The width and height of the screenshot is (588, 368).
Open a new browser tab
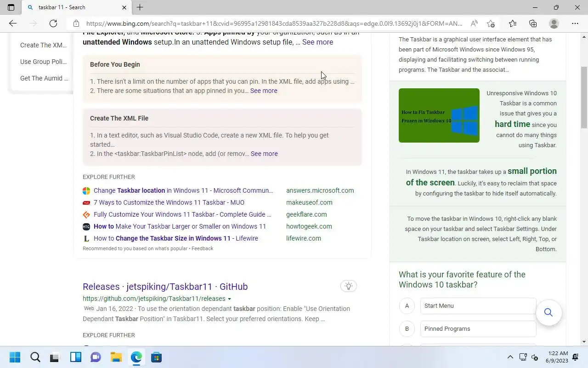[140, 7]
